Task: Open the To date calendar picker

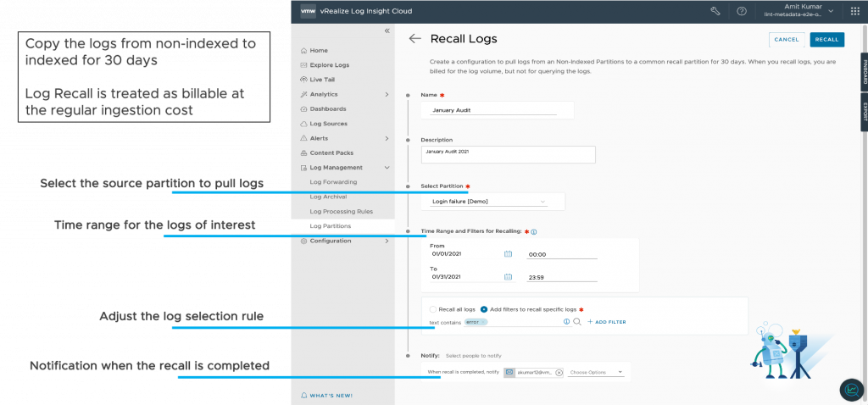Action: click(x=509, y=276)
